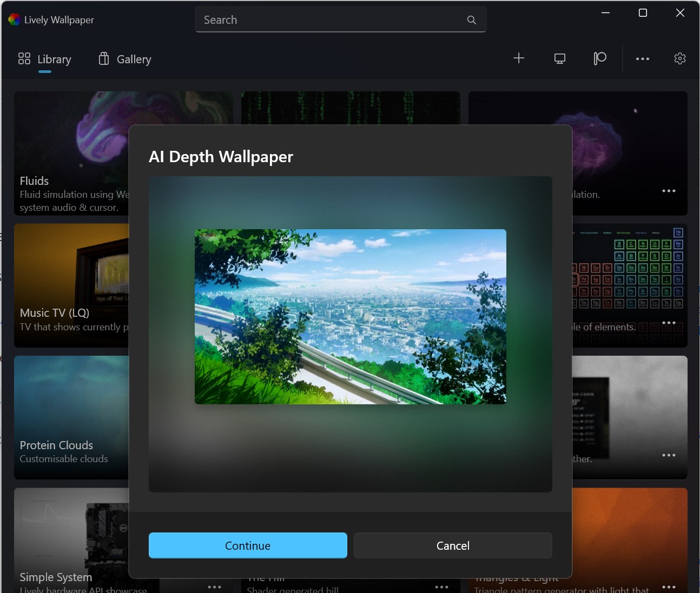Click the search magnifier icon
The height and width of the screenshot is (593, 700).
point(471,19)
